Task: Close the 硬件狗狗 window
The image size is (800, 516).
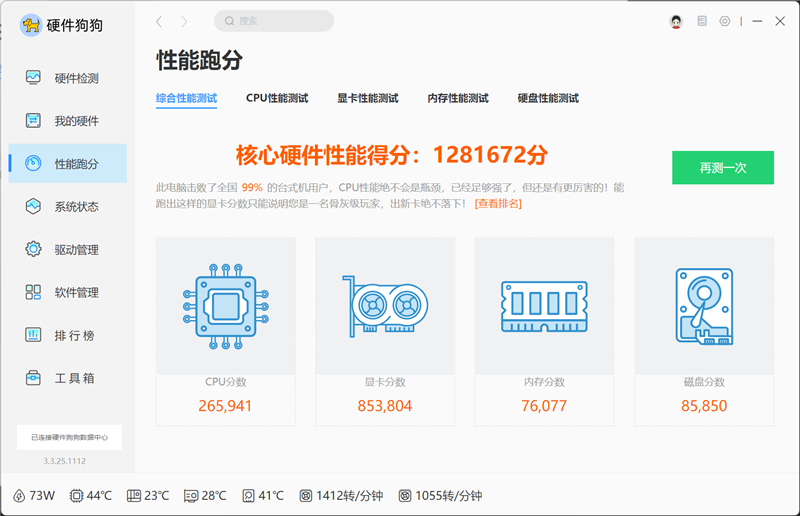Action: [x=780, y=21]
